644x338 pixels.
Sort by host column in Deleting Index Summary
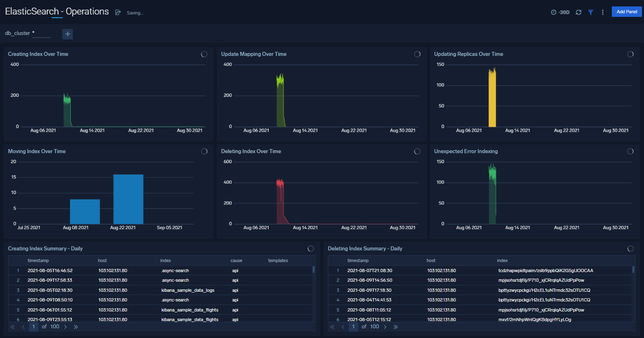pos(431,260)
